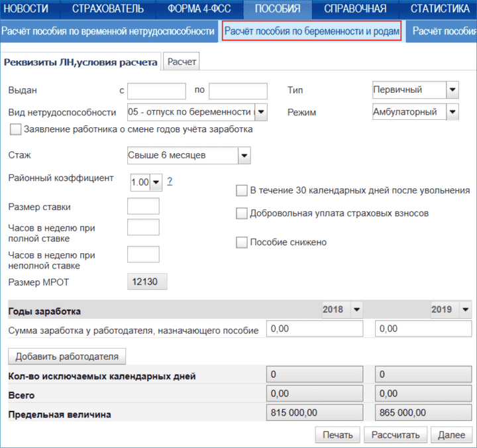Enable Заявление работника о смене годов checkbox

click(16, 130)
